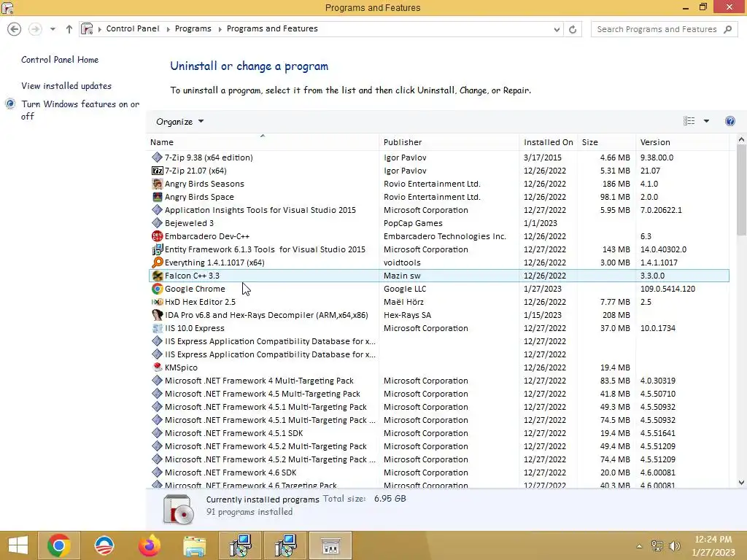Sort by the Name column header
The height and width of the screenshot is (560, 747).
click(263, 142)
